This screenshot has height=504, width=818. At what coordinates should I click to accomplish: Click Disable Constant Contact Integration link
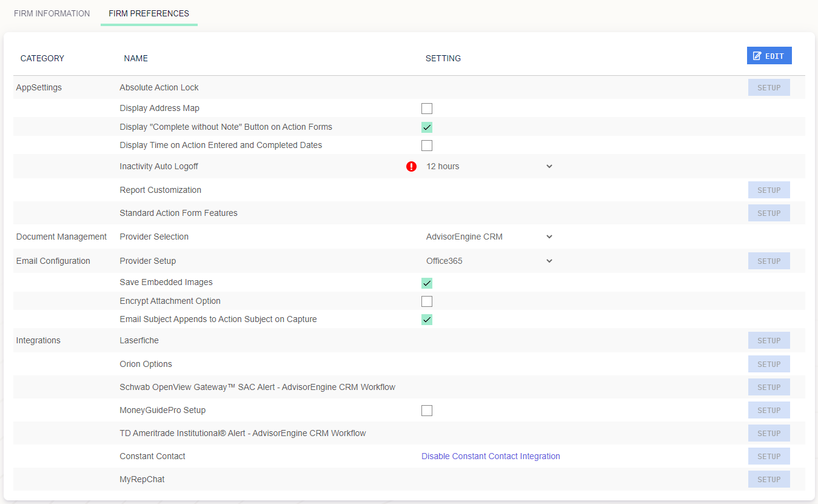[x=491, y=456]
